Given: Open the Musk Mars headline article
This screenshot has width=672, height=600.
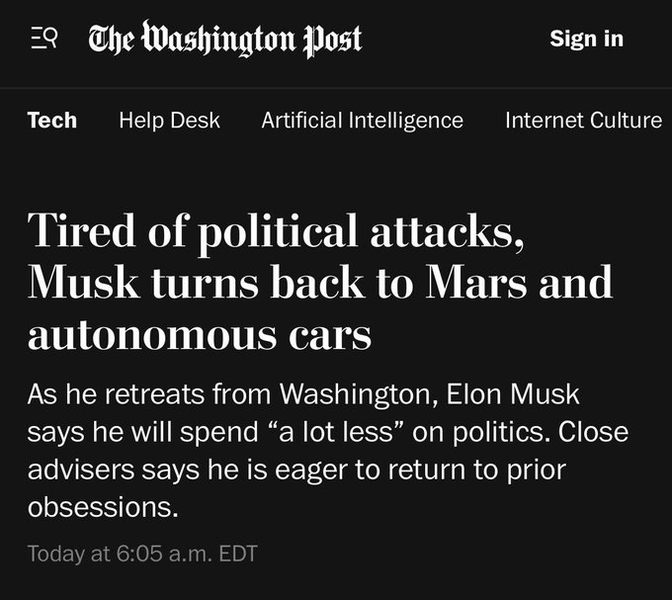Looking at the screenshot, I should [x=320, y=282].
